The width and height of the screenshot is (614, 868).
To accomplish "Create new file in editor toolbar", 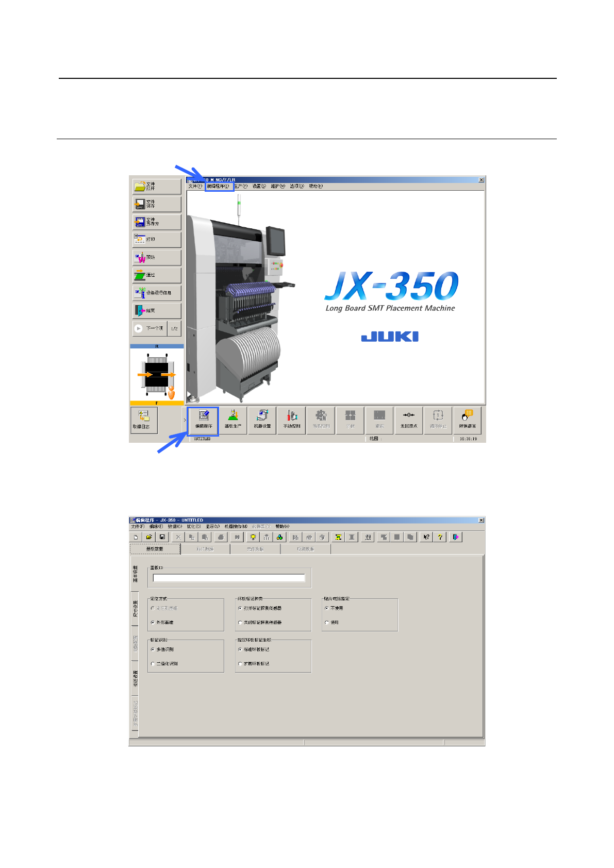I will (x=136, y=537).
